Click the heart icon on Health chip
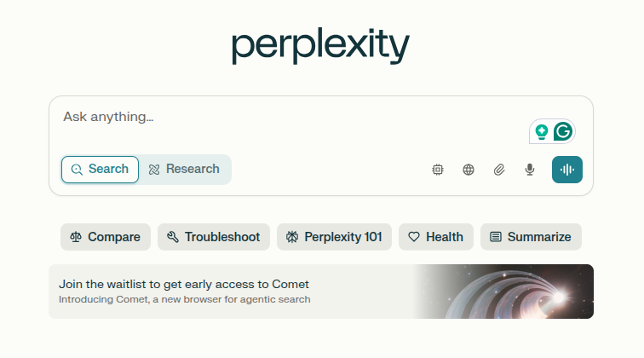This screenshot has width=644, height=358. (414, 237)
